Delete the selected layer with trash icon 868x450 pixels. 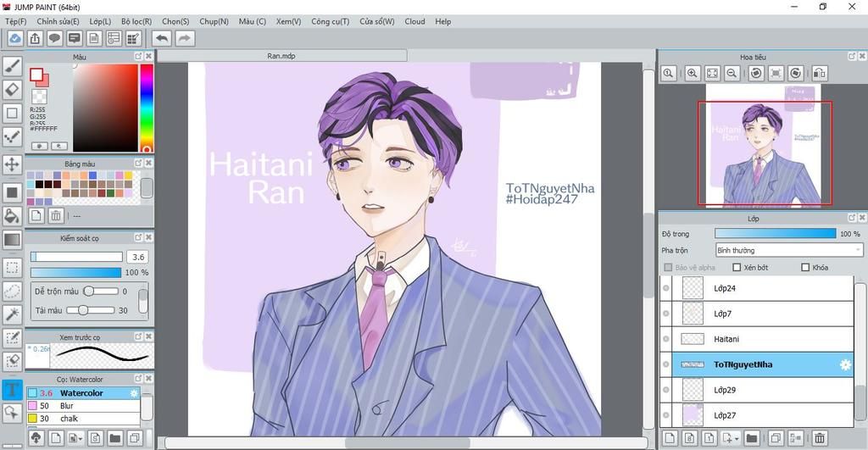coord(820,438)
